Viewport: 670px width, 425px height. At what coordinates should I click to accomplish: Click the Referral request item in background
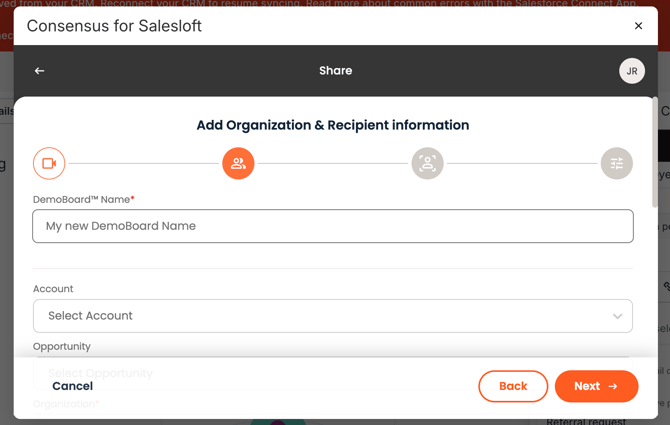[586, 421]
